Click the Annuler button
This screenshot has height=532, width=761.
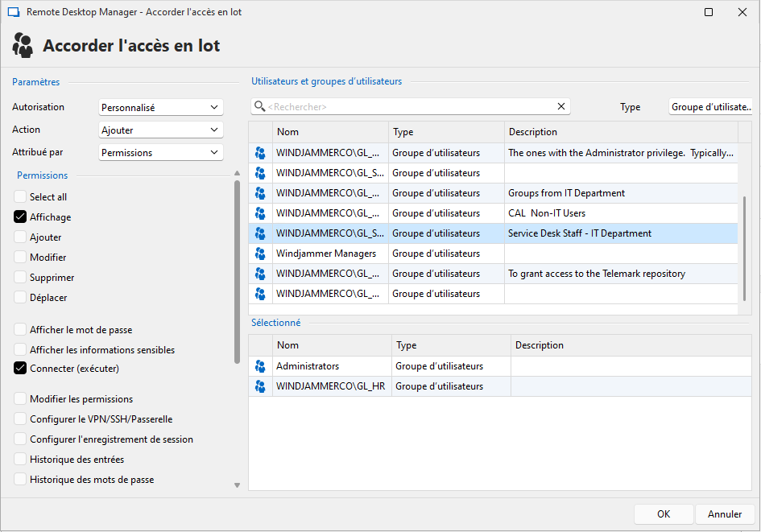tap(725, 514)
